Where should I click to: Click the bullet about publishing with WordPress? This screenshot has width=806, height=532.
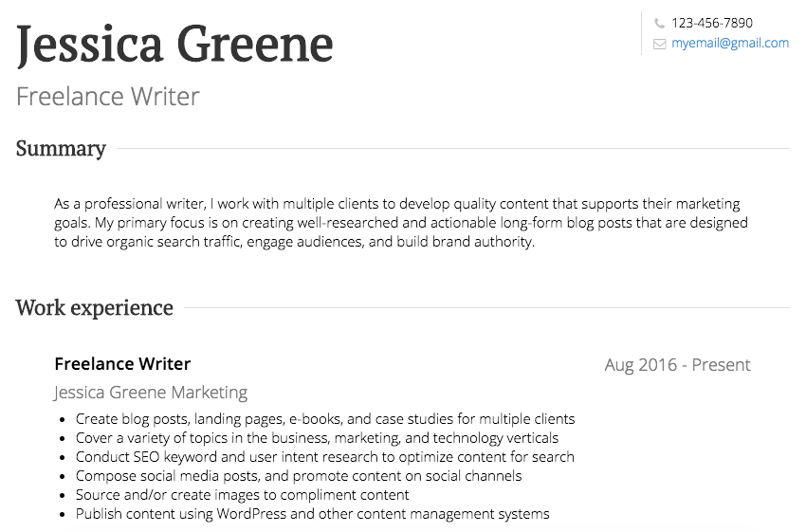pos(313,514)
